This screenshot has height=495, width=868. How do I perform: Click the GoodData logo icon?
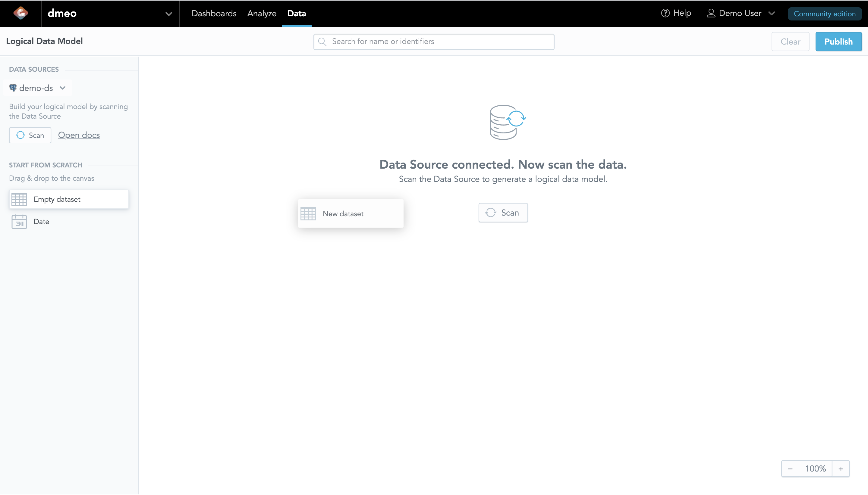20,13
